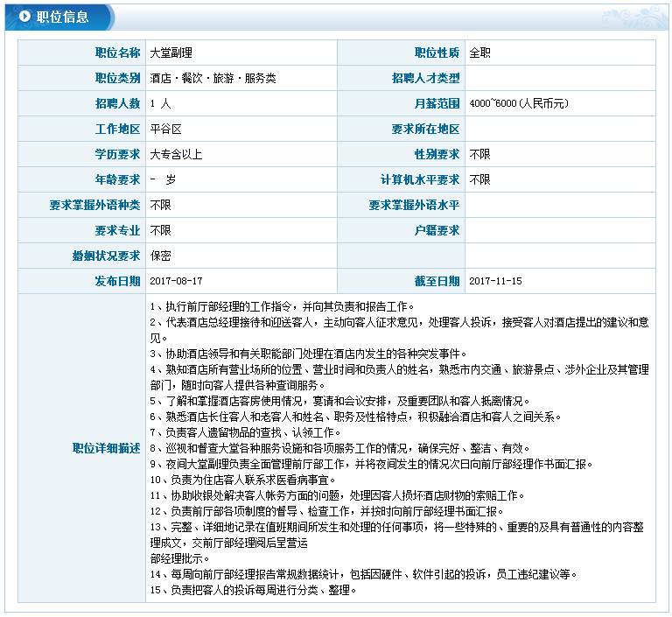This screenshot has width=672, height=617.
Task: Click the 招聘人数 value 1 人
Action: click(x=160, y=103)
